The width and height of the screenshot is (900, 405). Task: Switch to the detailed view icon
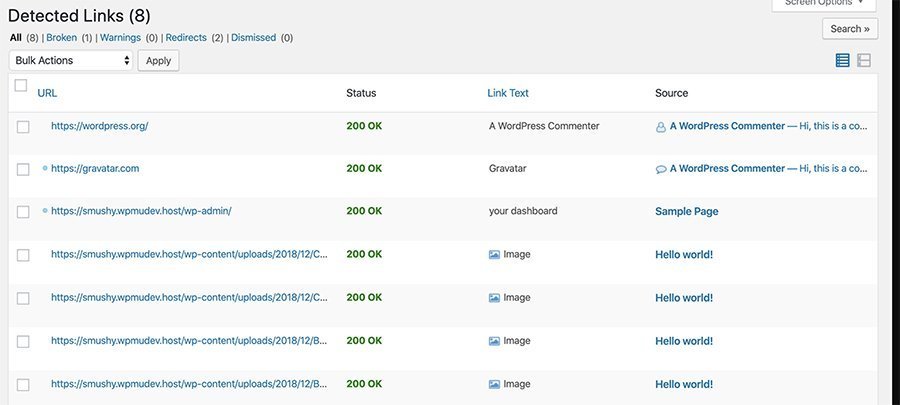pos(864,60)
